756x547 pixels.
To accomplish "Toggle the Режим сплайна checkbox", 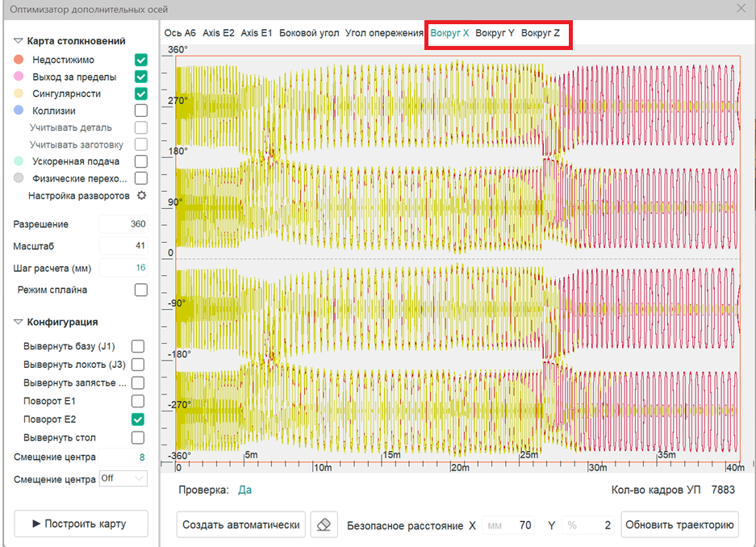I will tap(140, 290).
